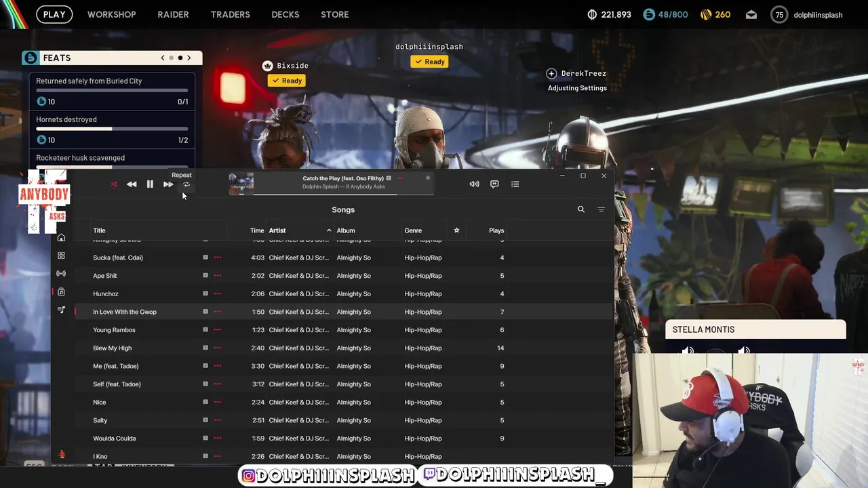Screen dimensions: 868x488
Task: Favorite the song Catch the Play with star
Action: tap(428, 178)
